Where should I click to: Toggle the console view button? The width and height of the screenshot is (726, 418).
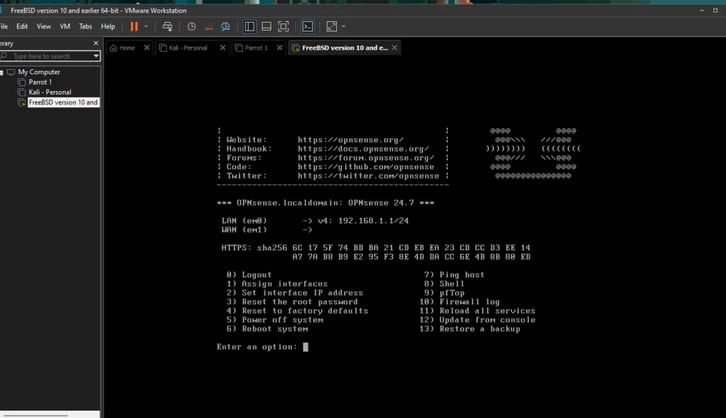coord(307,26)
